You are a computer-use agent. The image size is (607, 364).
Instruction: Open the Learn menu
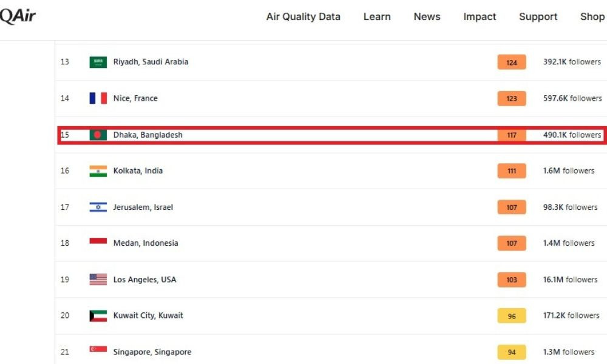point(377,16)
